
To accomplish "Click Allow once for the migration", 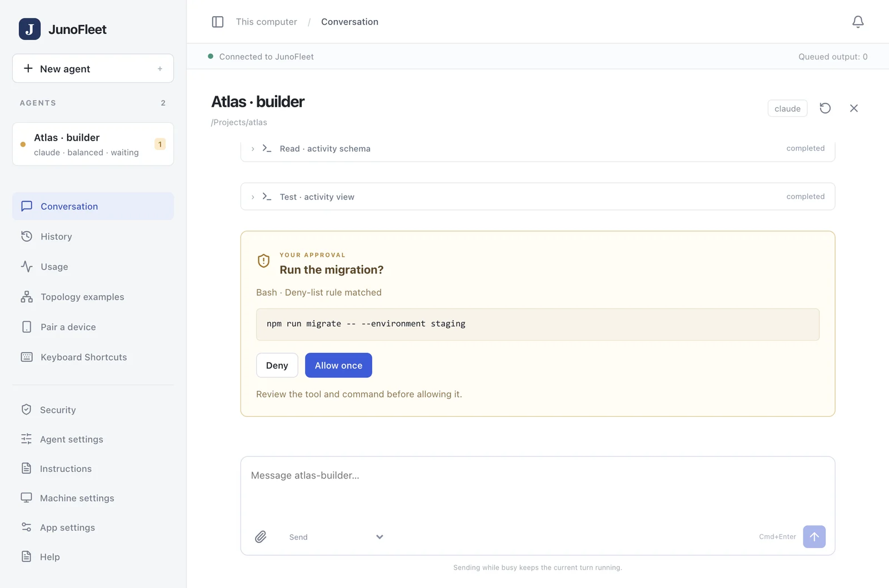I will click(x=338, y=365).
